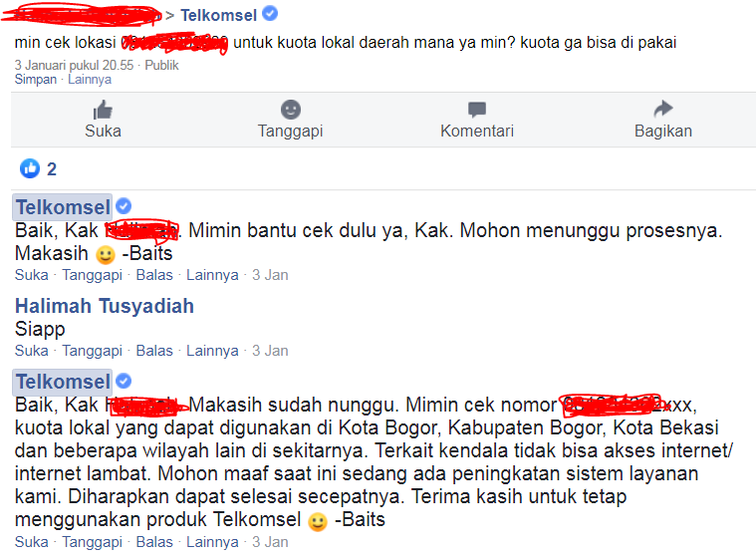Click verified badge next to Telkomsel header
Screen dimensions: 756x557
click(270, 14)
